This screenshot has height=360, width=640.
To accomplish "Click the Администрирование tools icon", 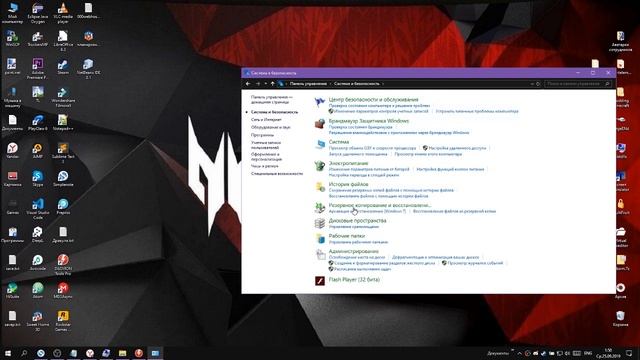I will click(320, 254).
